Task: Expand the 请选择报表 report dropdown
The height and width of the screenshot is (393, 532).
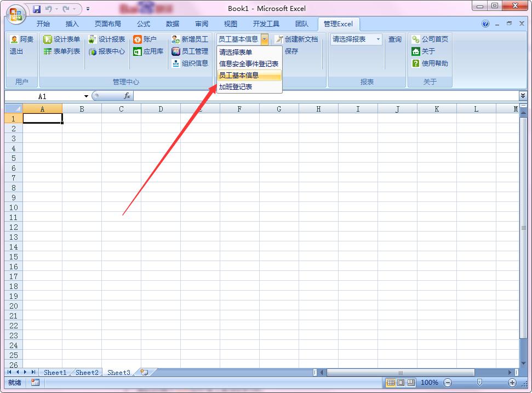Action: point(378,39)
